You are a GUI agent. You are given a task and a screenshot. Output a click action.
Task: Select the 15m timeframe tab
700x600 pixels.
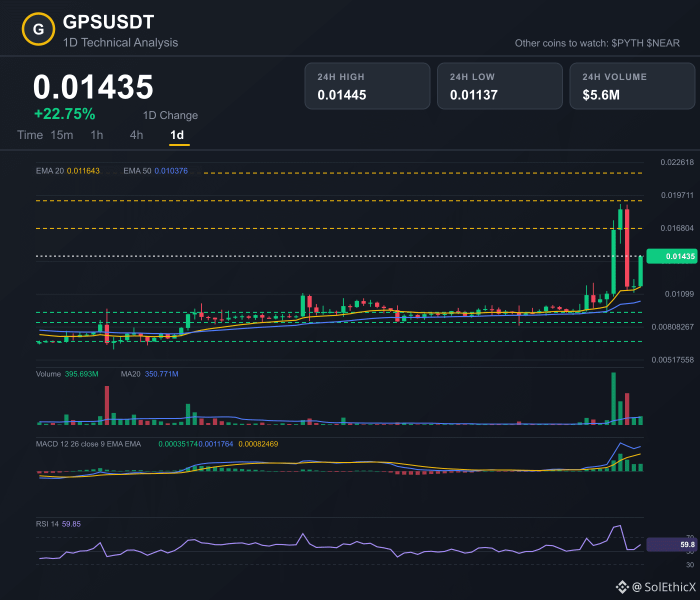coord(62,135)
